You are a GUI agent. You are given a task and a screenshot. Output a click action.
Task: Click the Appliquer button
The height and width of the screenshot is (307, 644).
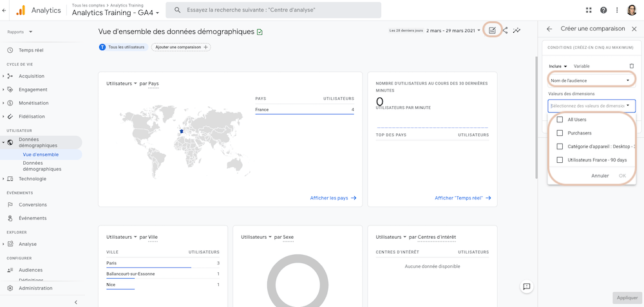[627, 298]
